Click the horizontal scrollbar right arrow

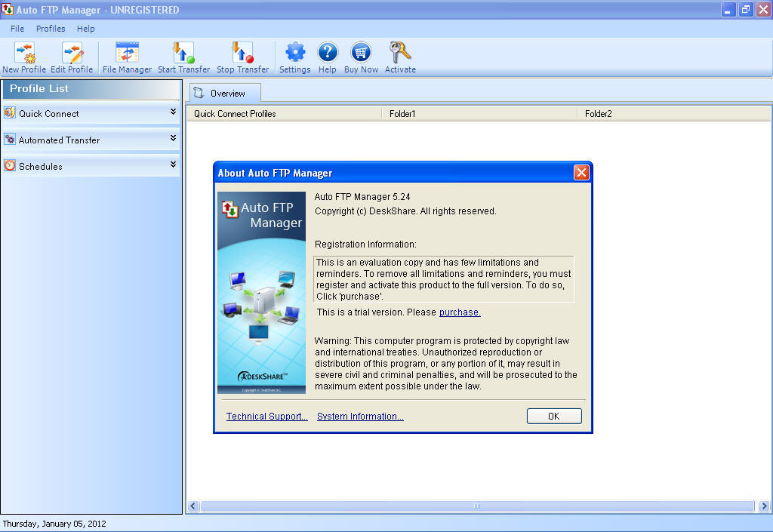pos(764,506)
